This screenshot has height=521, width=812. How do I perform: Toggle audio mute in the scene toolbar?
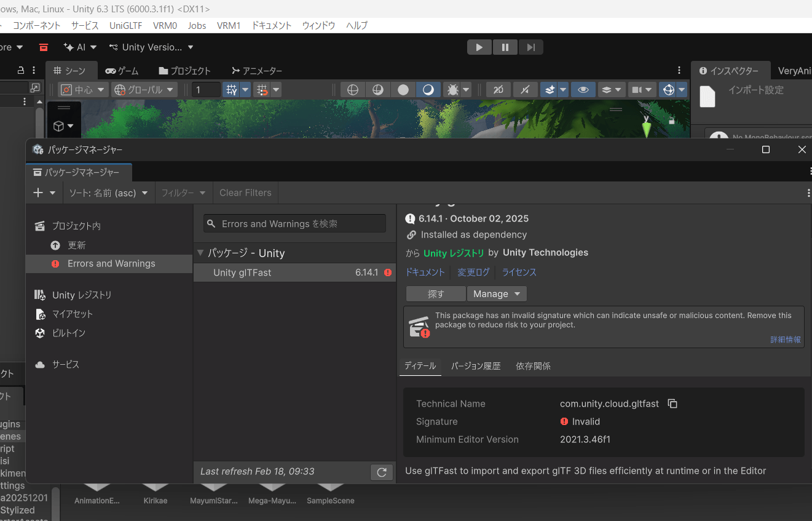coord(524,90)
